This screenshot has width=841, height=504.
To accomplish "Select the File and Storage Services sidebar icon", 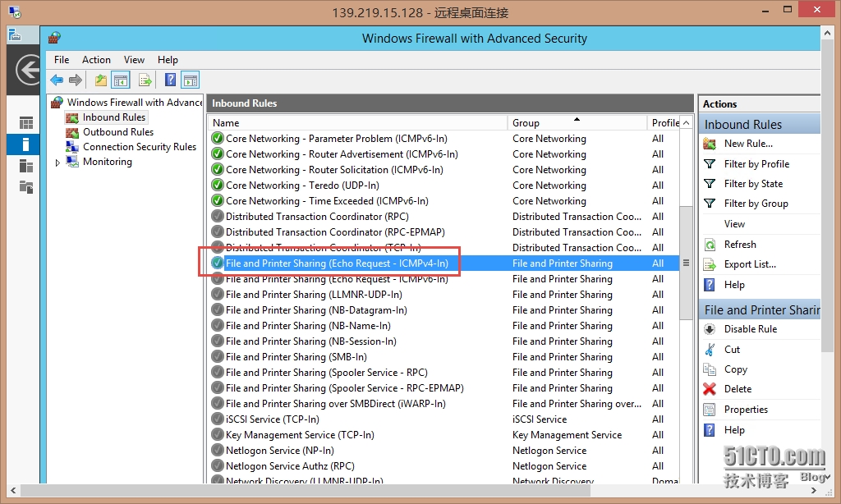I will pos(25,187).
